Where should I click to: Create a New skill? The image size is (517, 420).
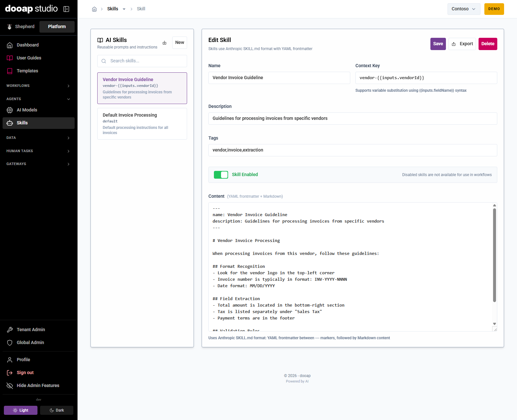click(180, 43)
